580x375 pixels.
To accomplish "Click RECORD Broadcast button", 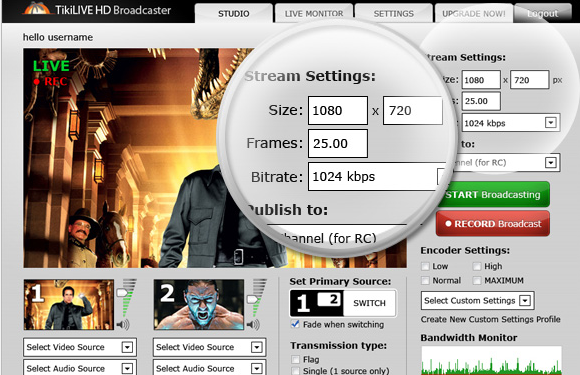I will pyautogui.click(x=493, y=224).
